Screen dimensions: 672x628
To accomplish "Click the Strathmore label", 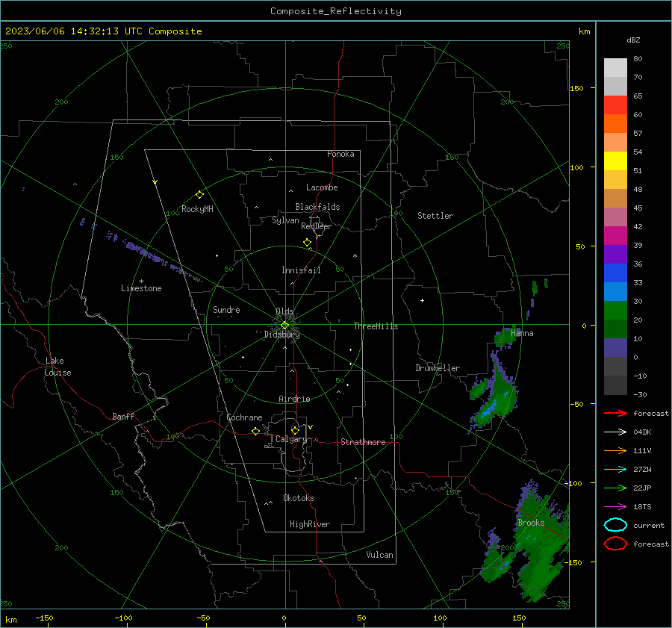I will pos(363,442).
